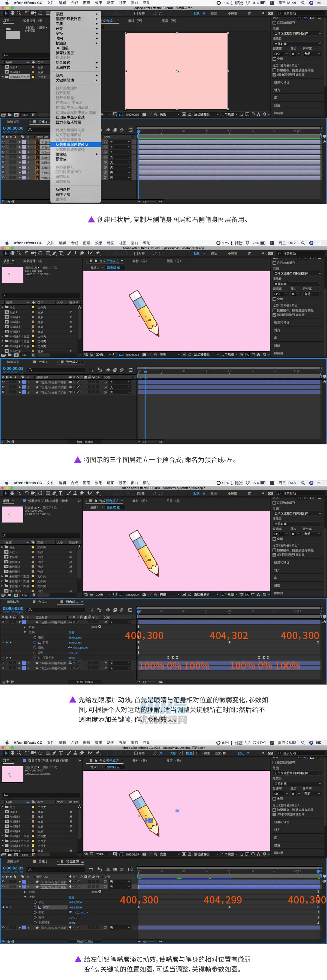Hide layer 1 in the 18:55 window timeline
This screenshot has height=980, width=327.
click(x=4, y=142)
